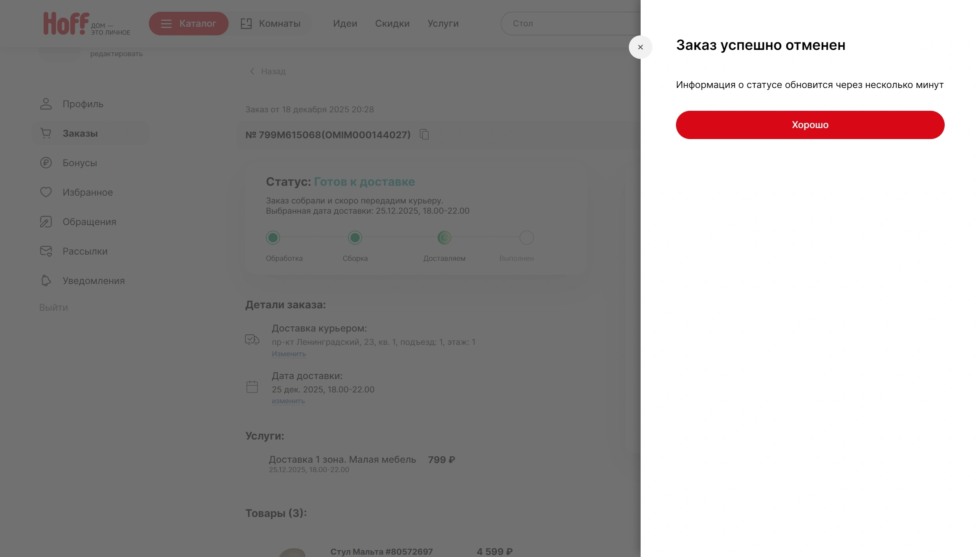The height and width of the screenshot is (557, 980).
Task: Focus the search field showing Стол
Action: pyautogui.click(x=571, y=24)
